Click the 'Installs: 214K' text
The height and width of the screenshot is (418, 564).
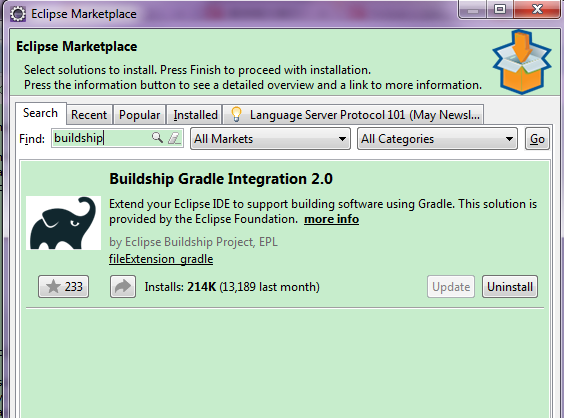[x=180, y=287]
